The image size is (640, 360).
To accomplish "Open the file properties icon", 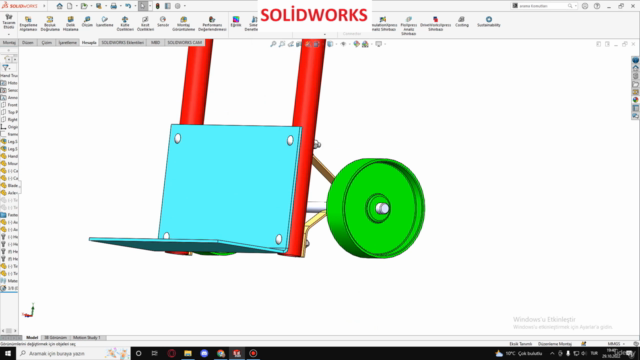I will (x=168, y=6).
